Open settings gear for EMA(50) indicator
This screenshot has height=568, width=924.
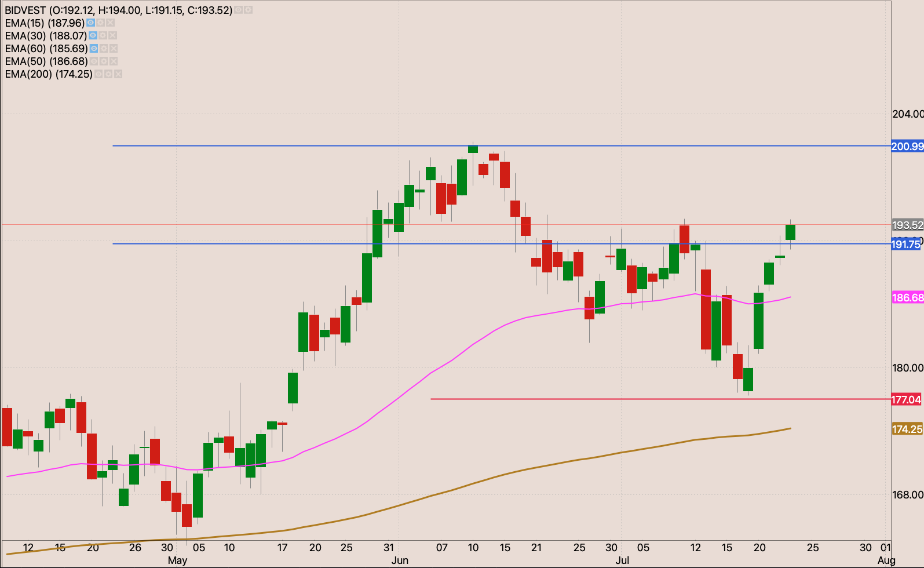tap(104, 61)
